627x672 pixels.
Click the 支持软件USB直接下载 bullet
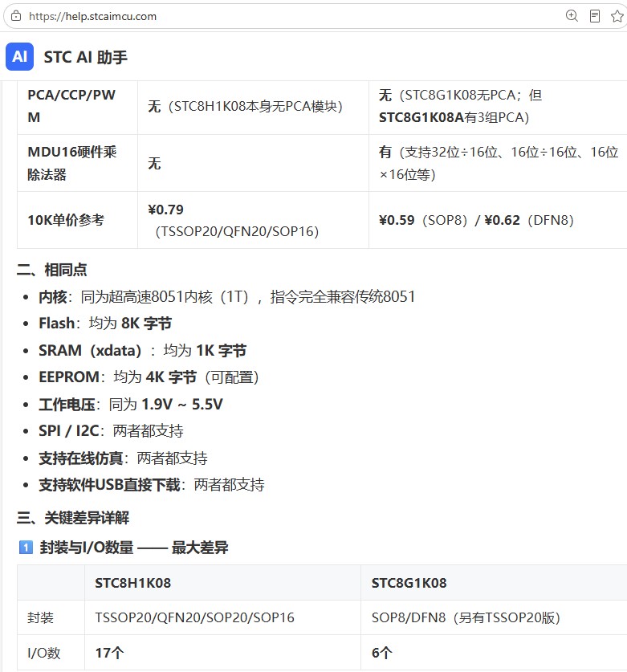pos(151,485)
